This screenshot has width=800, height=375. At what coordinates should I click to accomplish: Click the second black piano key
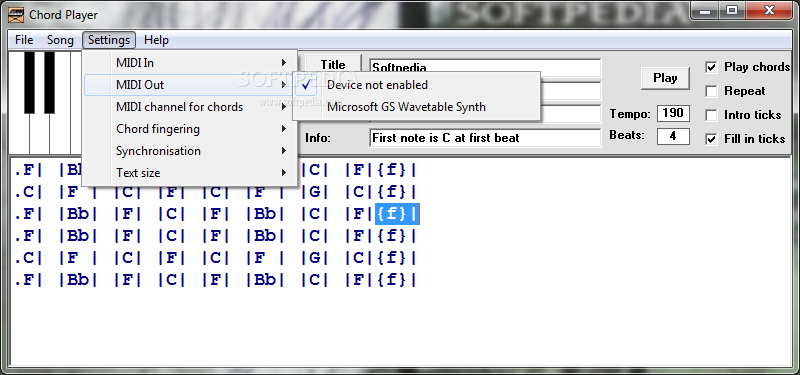tap(49, 82)
